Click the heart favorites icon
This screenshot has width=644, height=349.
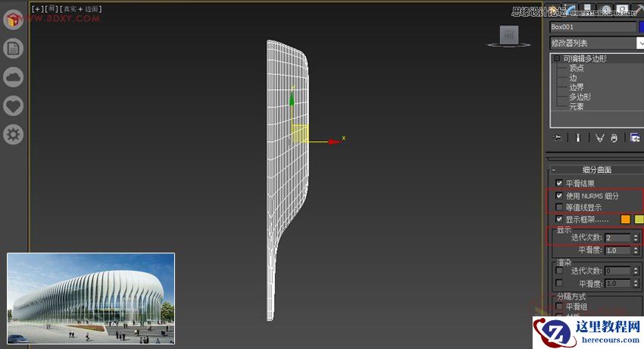tap(14, 105)
